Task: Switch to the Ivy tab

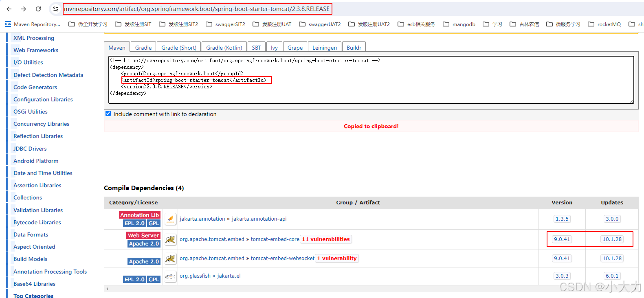Action: (274, 47)
